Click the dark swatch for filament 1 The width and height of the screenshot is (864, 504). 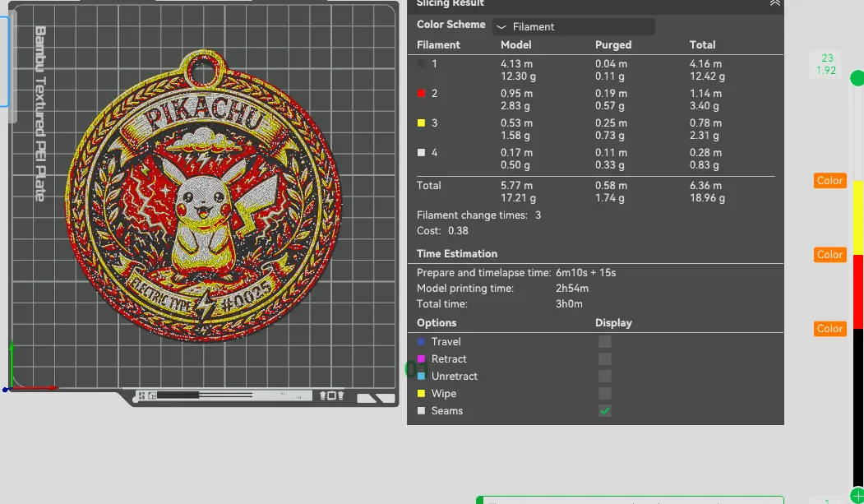(421, 64)
